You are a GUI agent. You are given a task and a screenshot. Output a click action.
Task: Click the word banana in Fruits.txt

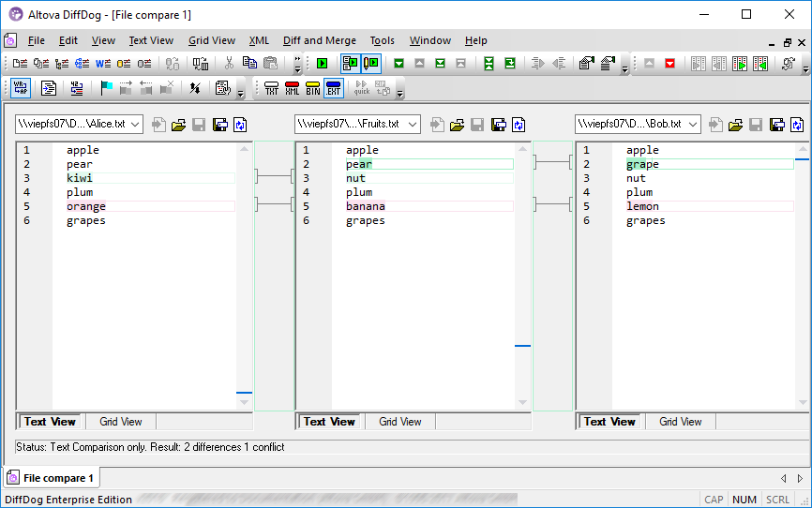[x=366, y=206]
